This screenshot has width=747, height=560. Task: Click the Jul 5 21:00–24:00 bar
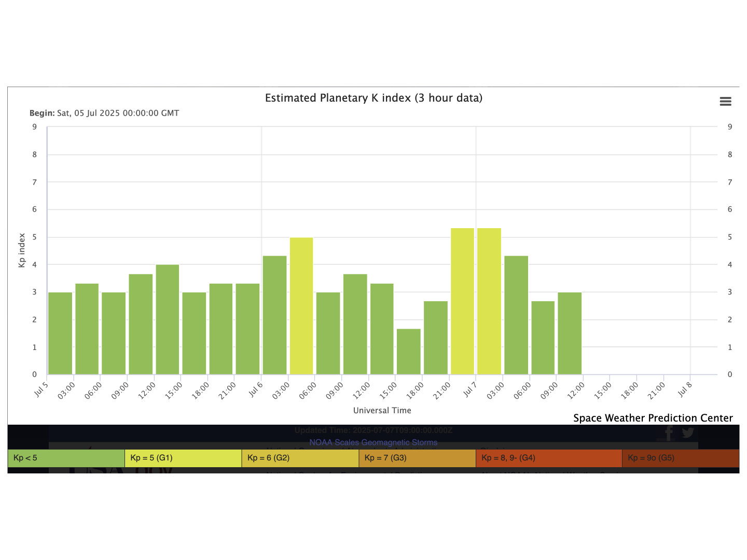coord(247,329)
